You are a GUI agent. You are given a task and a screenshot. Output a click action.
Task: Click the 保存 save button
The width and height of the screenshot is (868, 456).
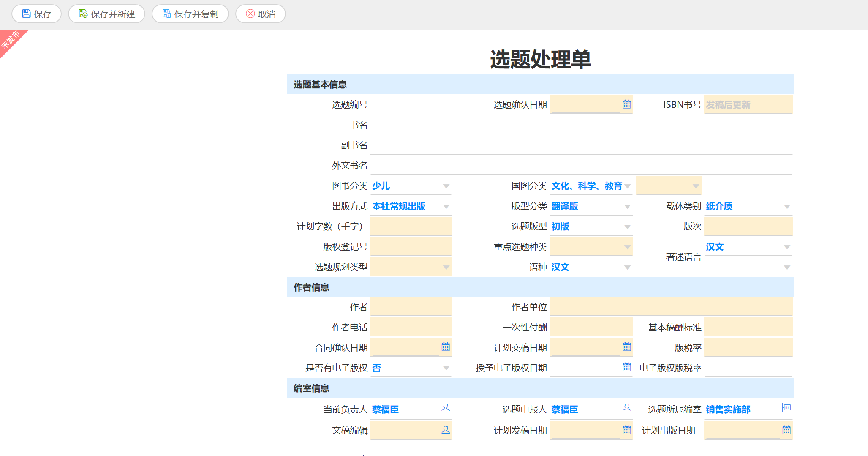(36, 14)
